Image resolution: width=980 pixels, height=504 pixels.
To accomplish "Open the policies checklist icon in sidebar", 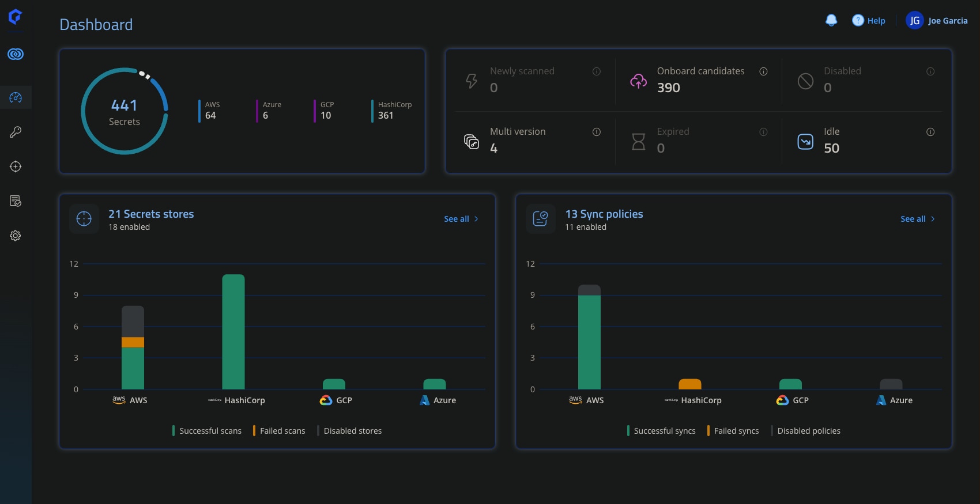I will (16, 201).
